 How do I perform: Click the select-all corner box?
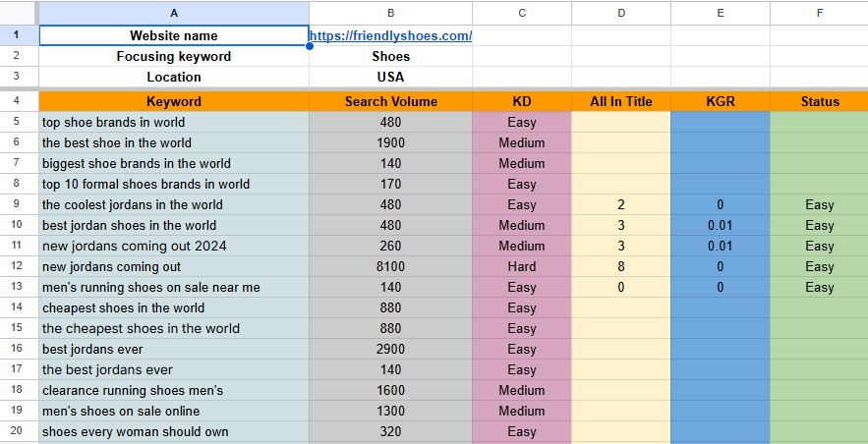point(19,13)
